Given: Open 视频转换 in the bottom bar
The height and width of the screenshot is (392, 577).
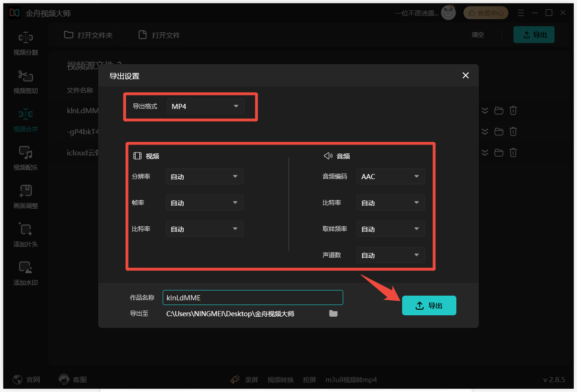Looking at the screenshot, I should tap(281, 380).
